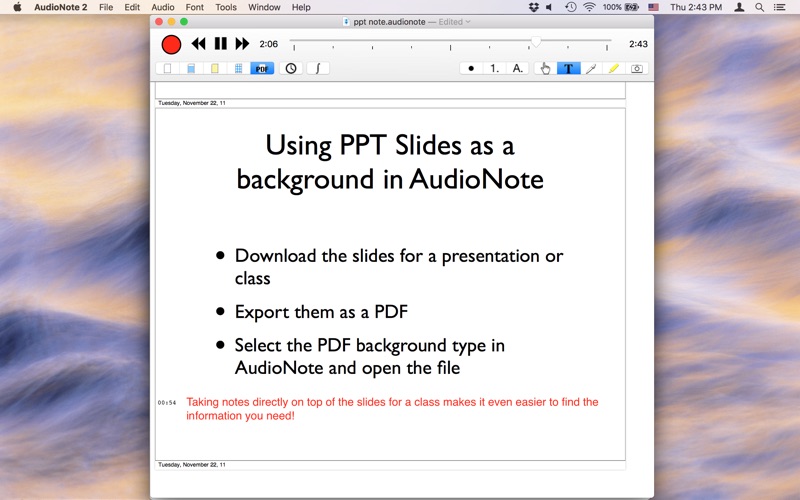
Task: Click the battery status indicator
Action: coord(620,7)
